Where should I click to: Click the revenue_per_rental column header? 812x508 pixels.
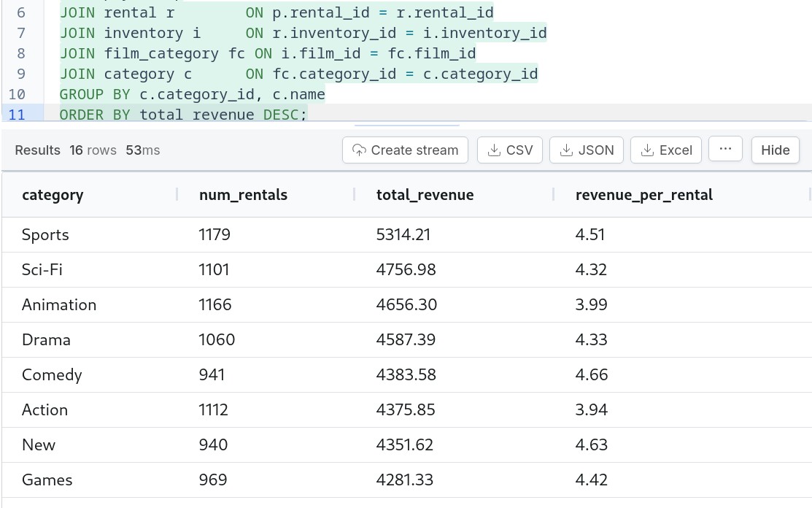click(644, 195)
